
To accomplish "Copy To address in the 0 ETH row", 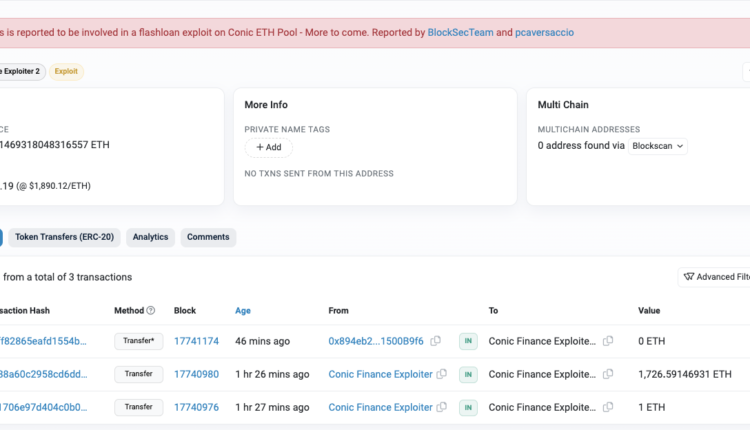I will click(x=608, y=341).
